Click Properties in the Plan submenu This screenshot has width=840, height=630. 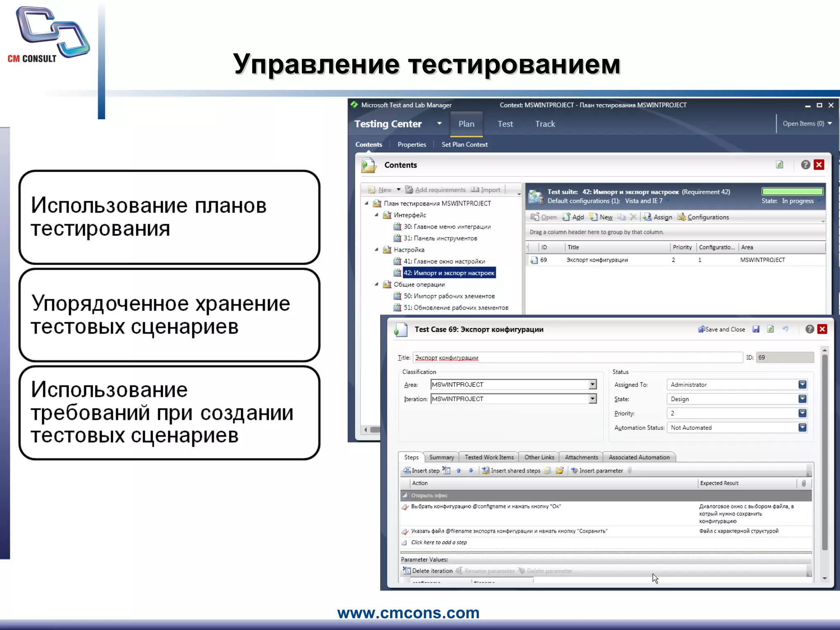pyautogui.click(x=412, y=144)
